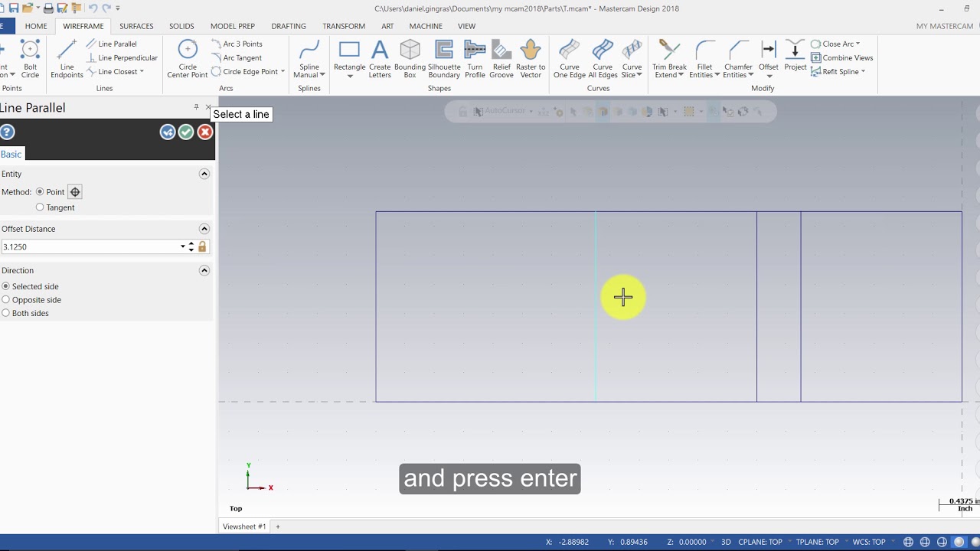The image size is (980, 551).
Task: Open the Offset tool dropdown
Action: click(769, 76)
